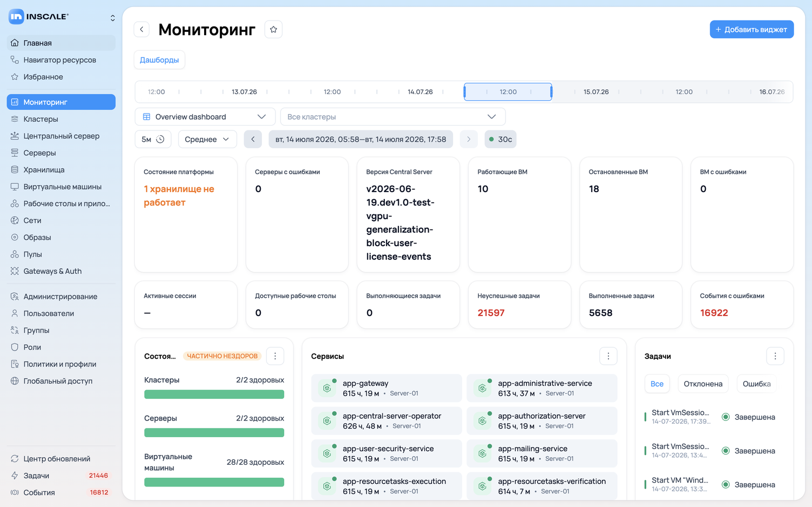Open Виртуальные машины in the sidebar
The width and height of the screenshot is (812, 507).
pyautogui.click(x=61, y=187)
